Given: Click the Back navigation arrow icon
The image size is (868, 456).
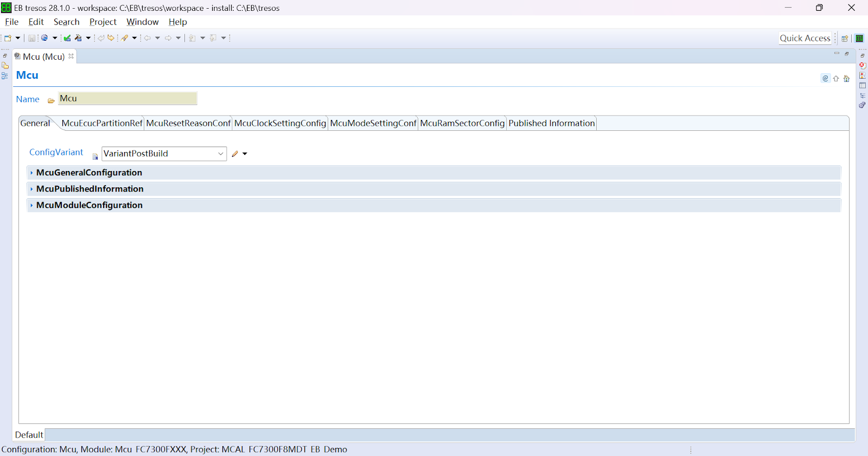Looking at the screenshot, I should (148, 38).
